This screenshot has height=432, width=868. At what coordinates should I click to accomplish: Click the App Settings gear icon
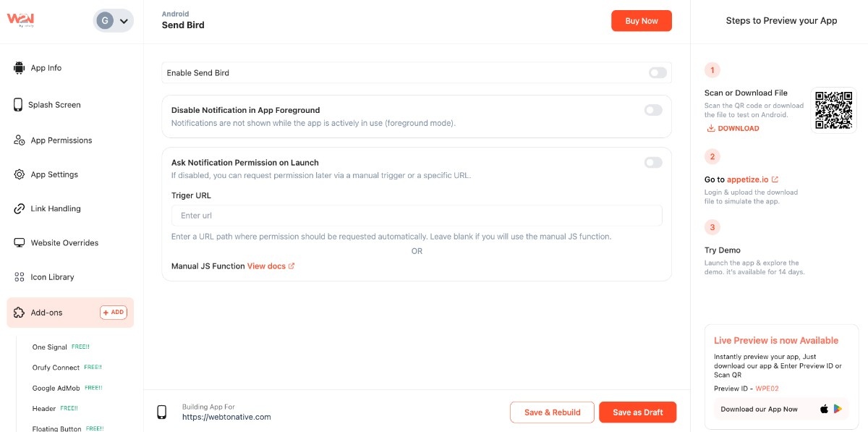pos(20,174)
